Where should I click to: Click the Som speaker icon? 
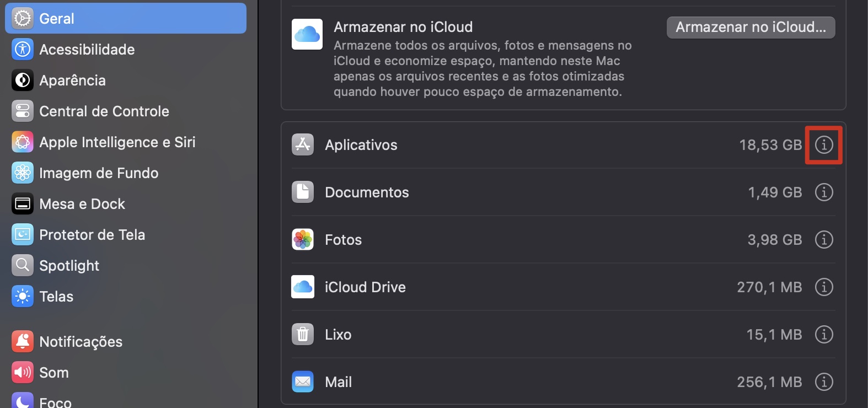pyautogui.click(x=23, y=372)
